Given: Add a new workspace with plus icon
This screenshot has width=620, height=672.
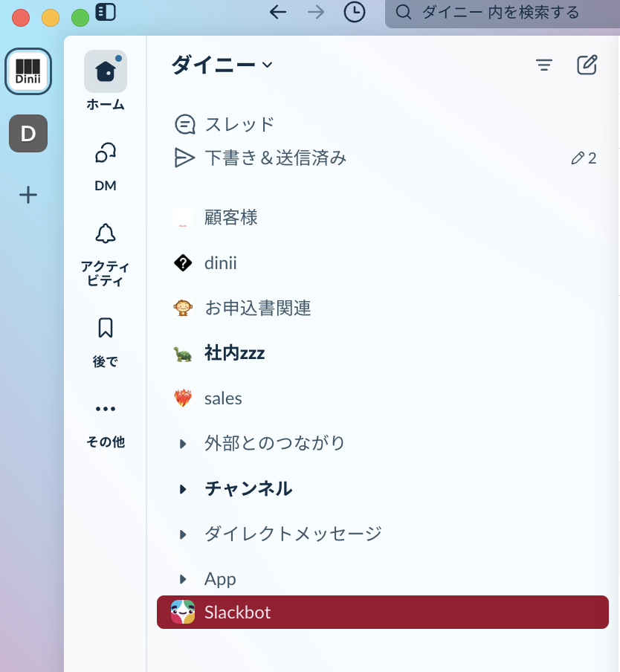Looking at the screenshot, I should click(28, 195).
